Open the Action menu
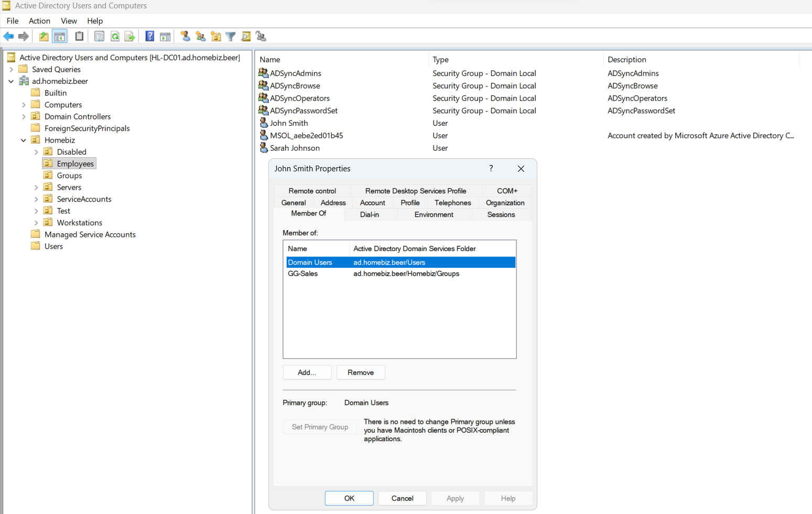The height and width of the screenshot is (514, 812). (39, 21)
